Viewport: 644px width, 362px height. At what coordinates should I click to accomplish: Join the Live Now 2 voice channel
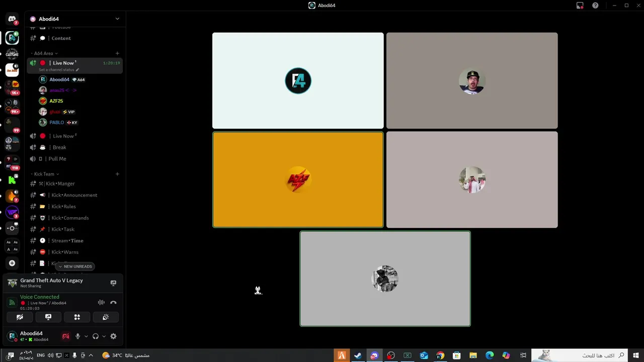(75, 136)
